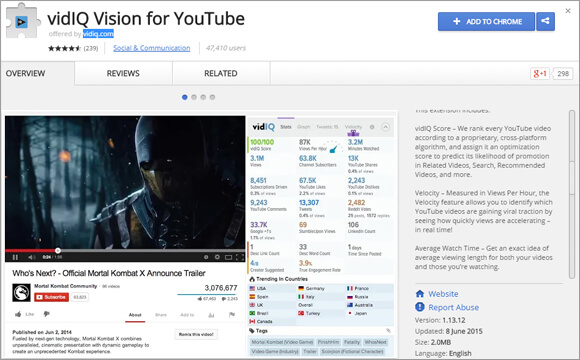Click the Italy flag in trending countries
Screen dimensions: 580x360
pos(301,297)
